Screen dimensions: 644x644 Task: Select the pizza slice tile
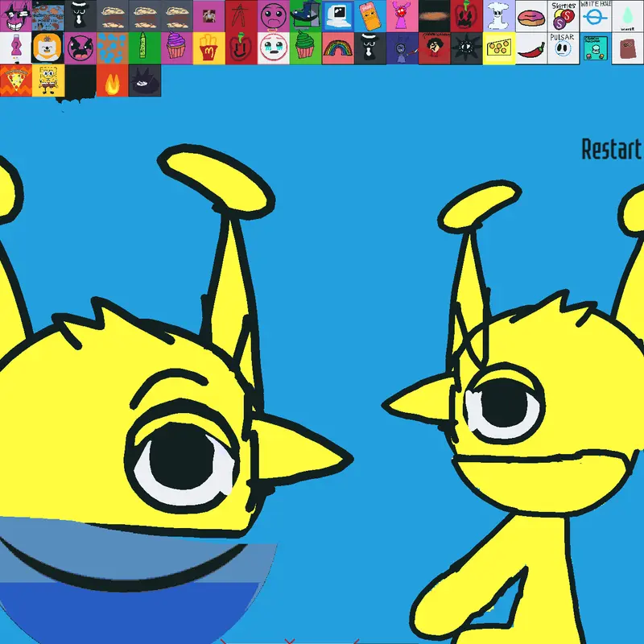pos(15,80)
